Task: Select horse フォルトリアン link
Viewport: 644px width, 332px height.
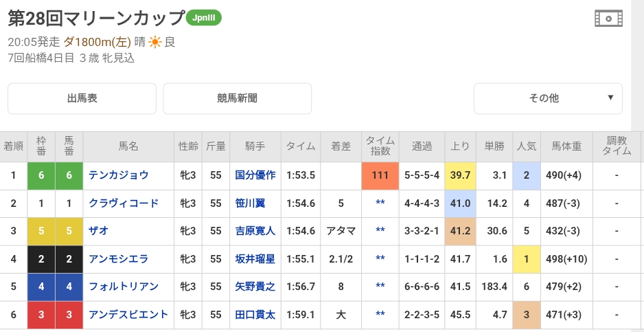Action: (x=124, y=287)
